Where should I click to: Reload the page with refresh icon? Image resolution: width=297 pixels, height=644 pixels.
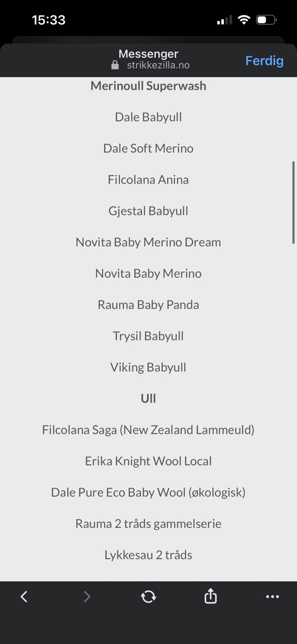point(148,597)
